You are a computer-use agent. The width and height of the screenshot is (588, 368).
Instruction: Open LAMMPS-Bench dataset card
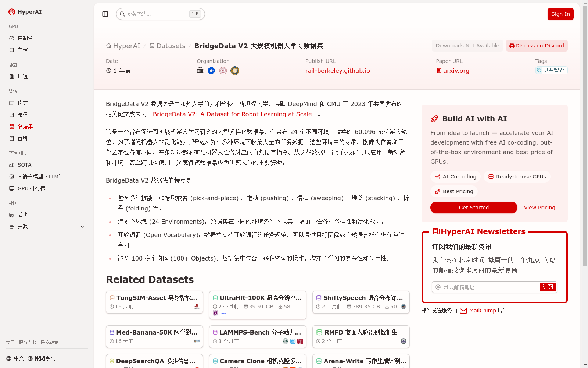[x=258, y=337]
